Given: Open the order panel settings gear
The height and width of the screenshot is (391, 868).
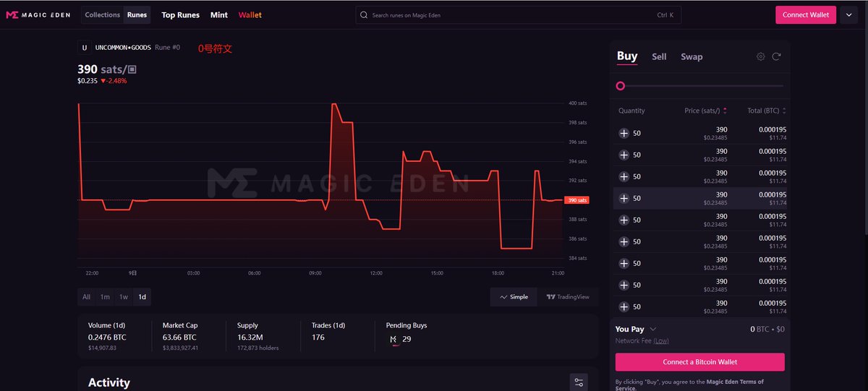Looking at the screenshot, I should (x=760, y=56).
